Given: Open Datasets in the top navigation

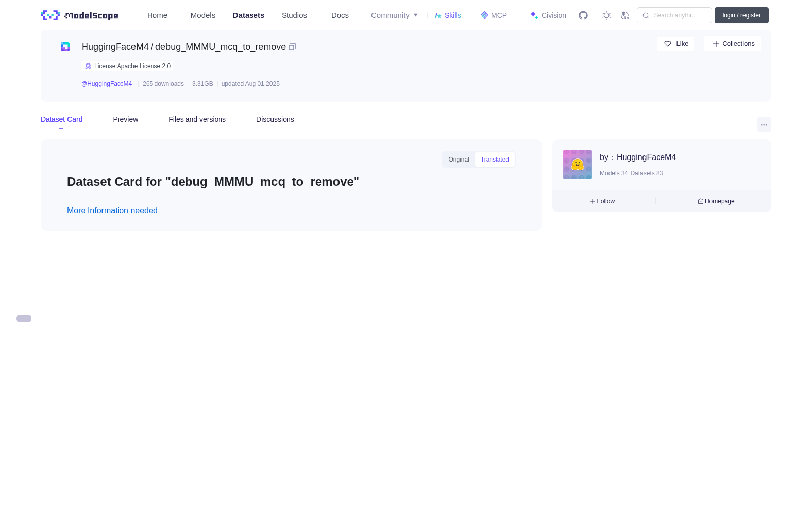Looking at the screenshot, I should pyautogui.click(x=249, y=15).
